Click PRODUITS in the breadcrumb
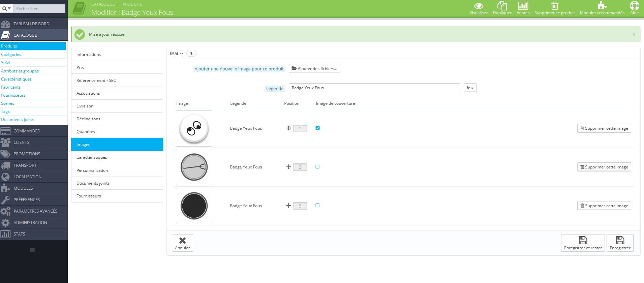Image resolution: width=644 pixels, height=283 pixels. click(132, 4)
